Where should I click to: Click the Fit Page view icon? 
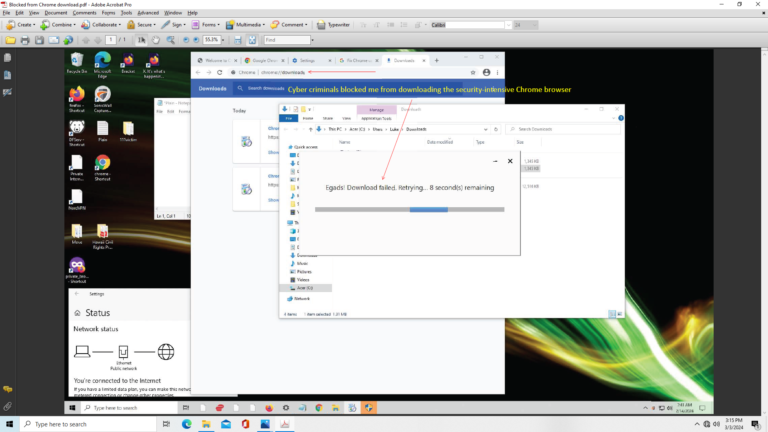pyautogui.click(x=252, y=40)
